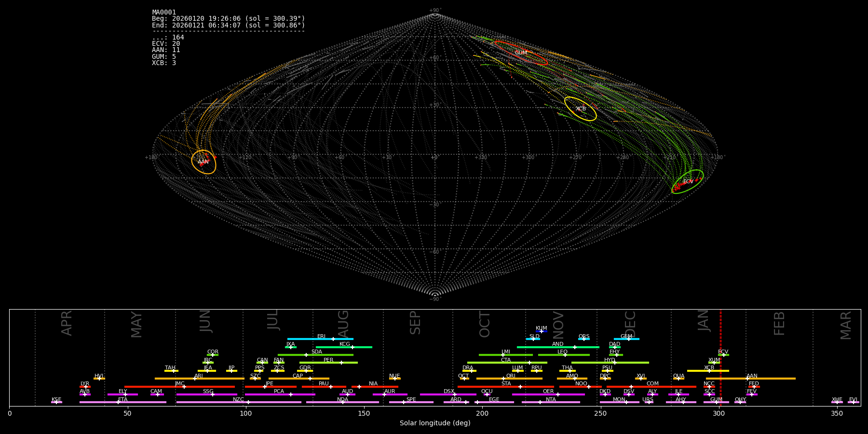Click the 'Solar longitude (deg)' axis title
The height and width of the screenshot is (434, 868).
(435, 423)
